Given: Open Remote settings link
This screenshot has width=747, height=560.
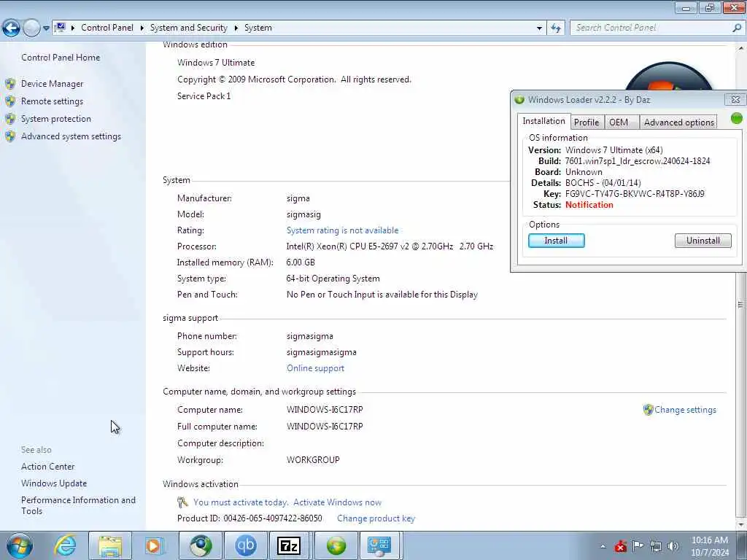Looking at the screenshot, I should click(52, 101).
